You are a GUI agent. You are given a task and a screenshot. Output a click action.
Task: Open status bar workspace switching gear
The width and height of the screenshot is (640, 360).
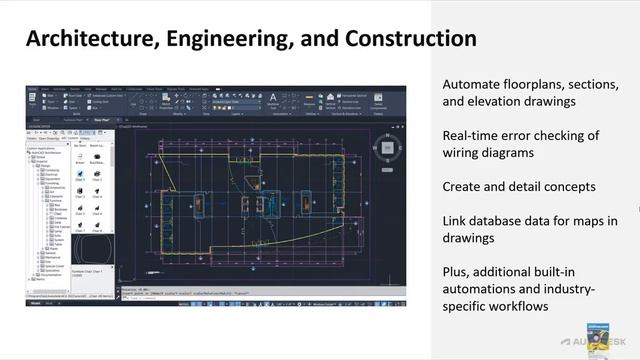pyautogui.click(x=299, y=304)
